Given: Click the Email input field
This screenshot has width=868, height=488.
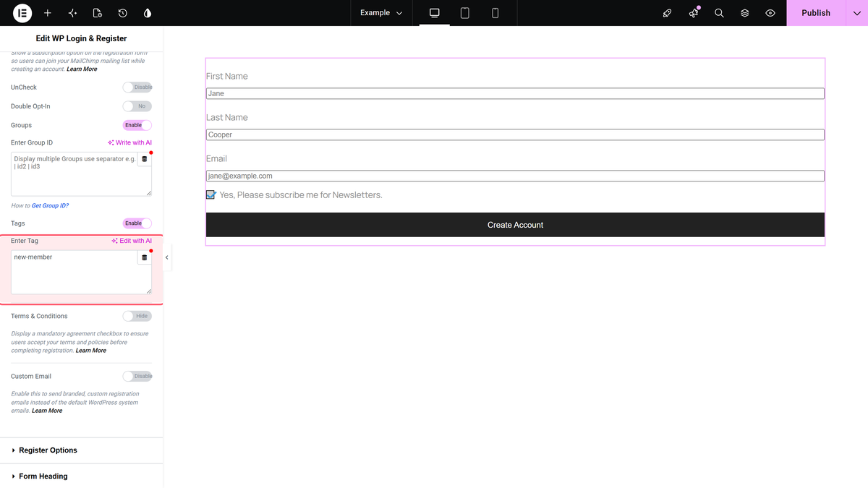Looking at the screenshot, I should coord(515,176).
